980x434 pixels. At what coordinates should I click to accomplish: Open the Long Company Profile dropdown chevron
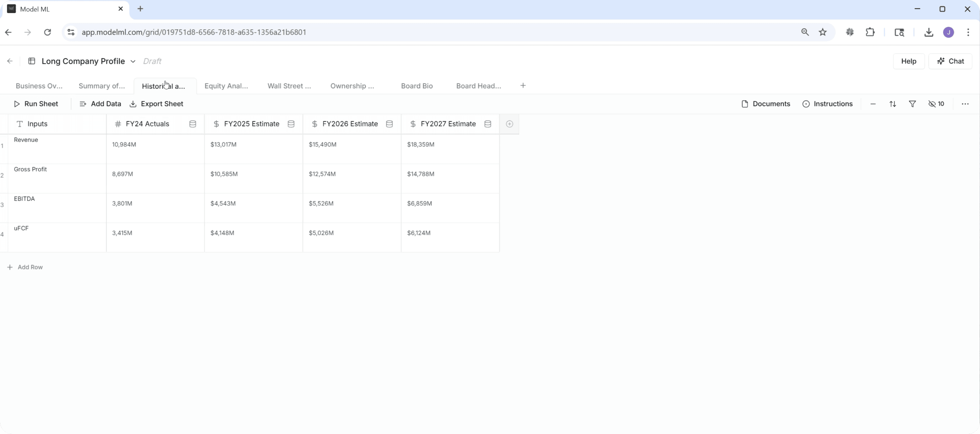(133, 61)
